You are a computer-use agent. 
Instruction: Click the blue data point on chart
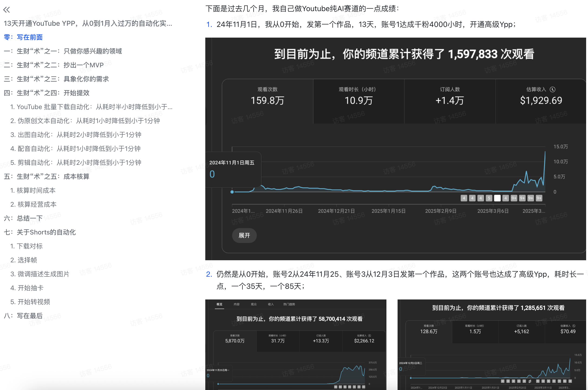tap(232, 192)
